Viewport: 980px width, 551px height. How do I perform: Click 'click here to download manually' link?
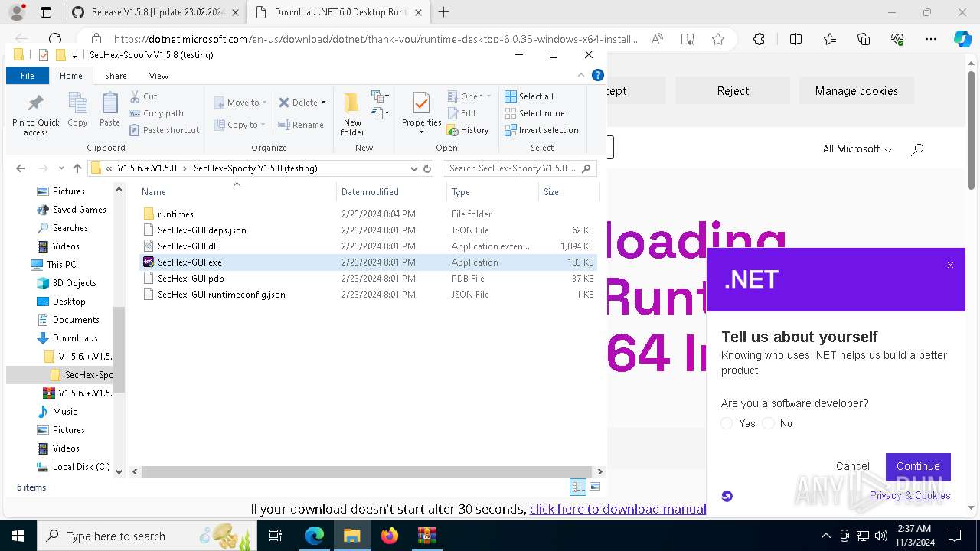618,509
